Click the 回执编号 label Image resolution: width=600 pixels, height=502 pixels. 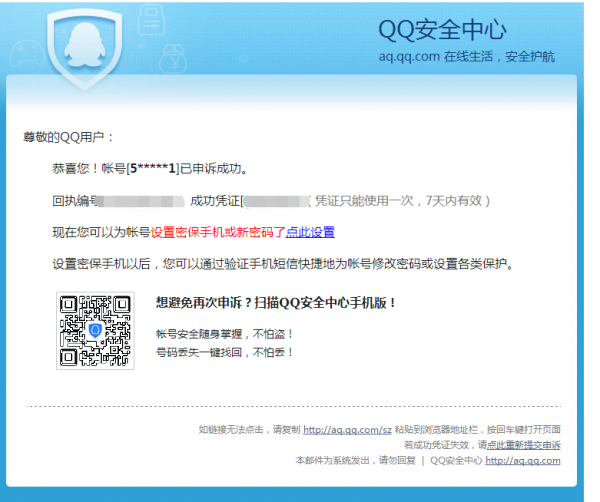(76, 200)
